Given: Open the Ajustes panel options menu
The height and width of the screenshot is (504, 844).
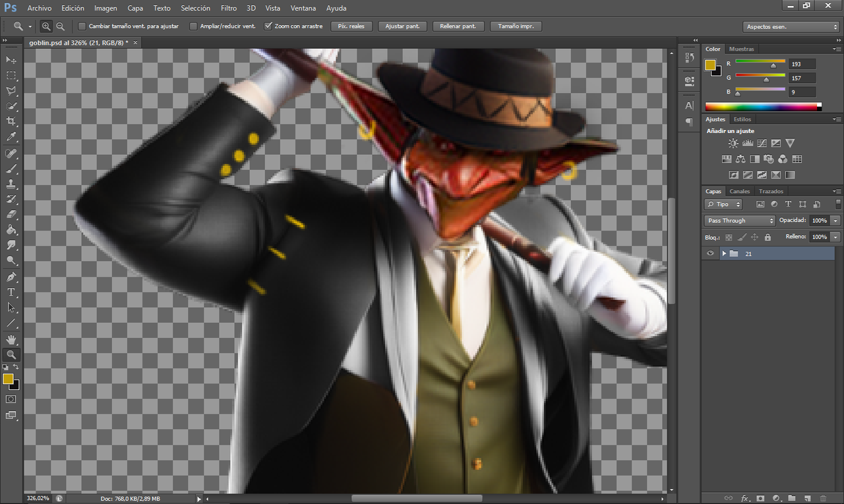Looking at the screenshot, I should pos(837,119).
